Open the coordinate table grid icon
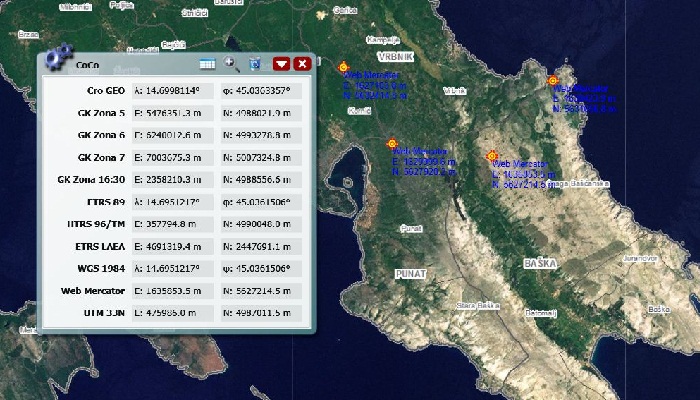The image size is (700, 400). point(207,64)
